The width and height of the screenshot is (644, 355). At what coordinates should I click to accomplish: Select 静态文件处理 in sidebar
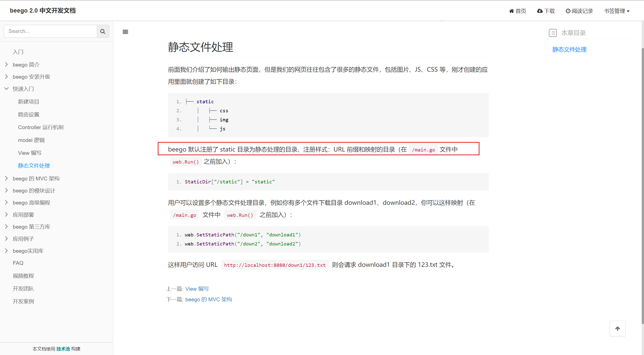click(34, 166)
